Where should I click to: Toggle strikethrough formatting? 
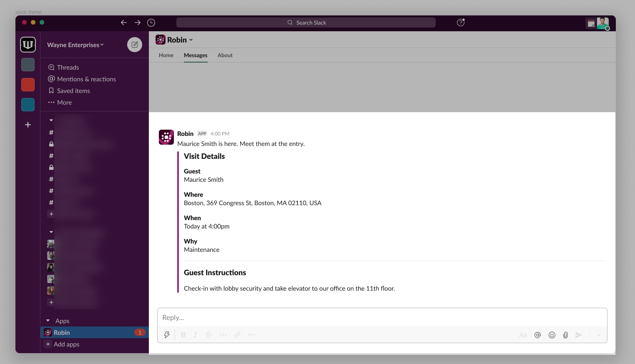coord(209,335)
